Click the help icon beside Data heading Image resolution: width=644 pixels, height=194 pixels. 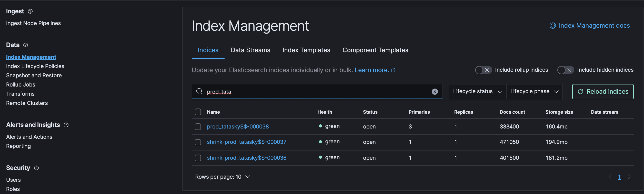pyautogui.click(x=26, y=45)
